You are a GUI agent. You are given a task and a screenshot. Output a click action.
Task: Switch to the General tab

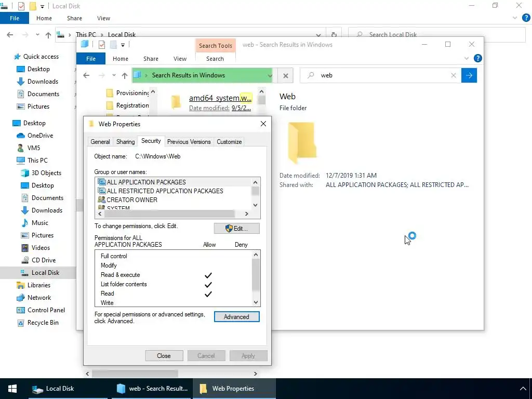tap(100, 142)
